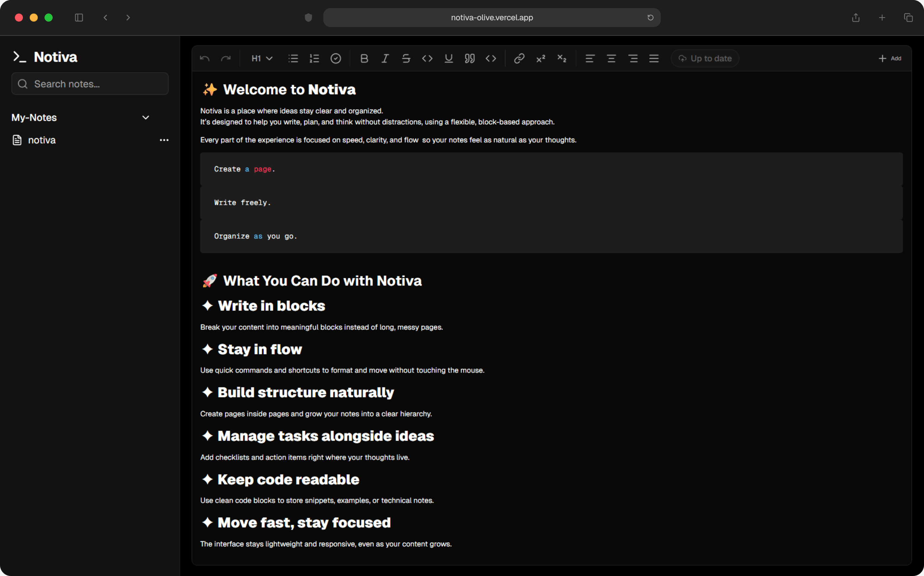Screen dimensions: 924x576
Task: Click the Build structure naturally heading
Action: pos(298,392)
